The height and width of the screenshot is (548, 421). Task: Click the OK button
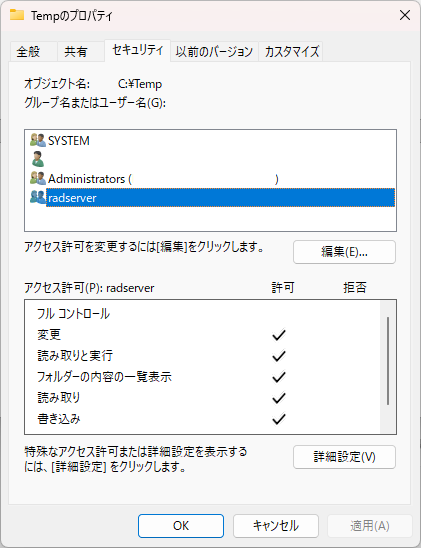click(x=181, y=526)
